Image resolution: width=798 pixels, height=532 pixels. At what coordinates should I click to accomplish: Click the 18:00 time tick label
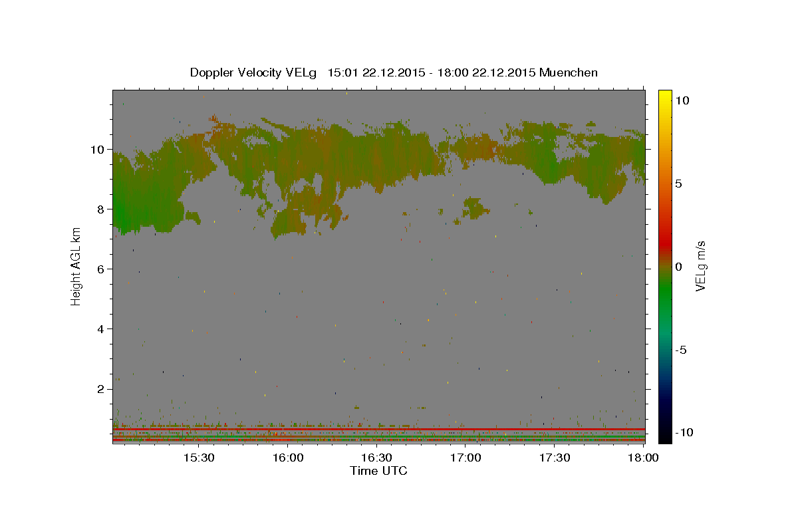coord(644,458)
